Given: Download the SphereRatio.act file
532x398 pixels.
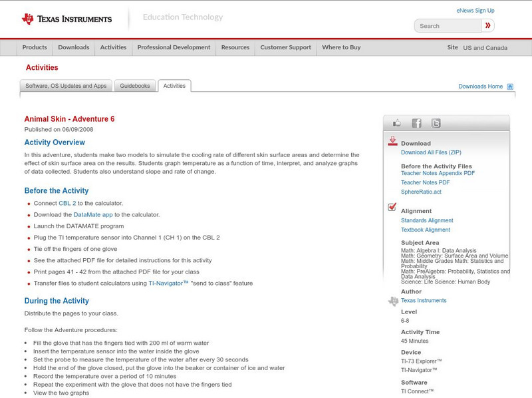Looking at the screenshot, I should point(422,192).
